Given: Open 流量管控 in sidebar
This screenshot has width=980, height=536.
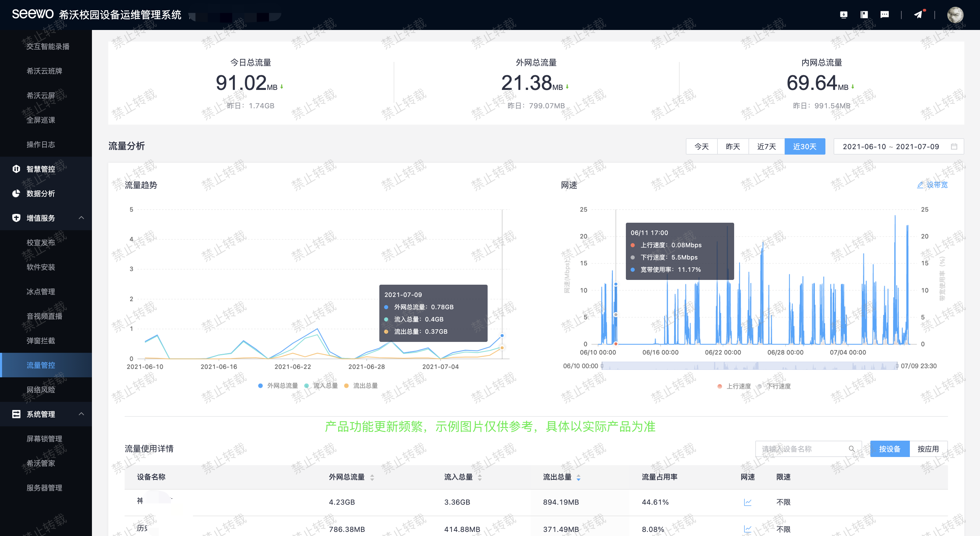Looking at the screenshot, I should pos(46,365).
